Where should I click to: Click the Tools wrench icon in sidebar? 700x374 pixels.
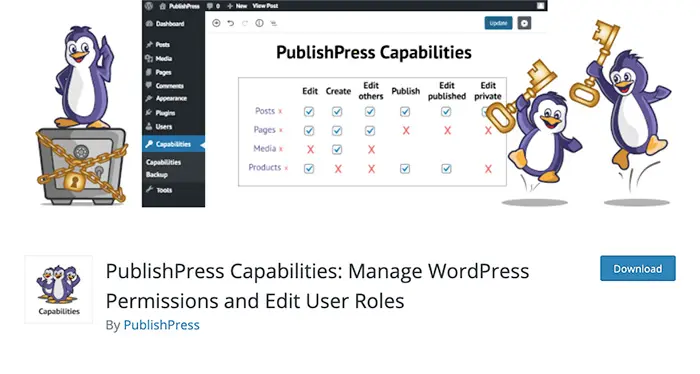(149, 190)
